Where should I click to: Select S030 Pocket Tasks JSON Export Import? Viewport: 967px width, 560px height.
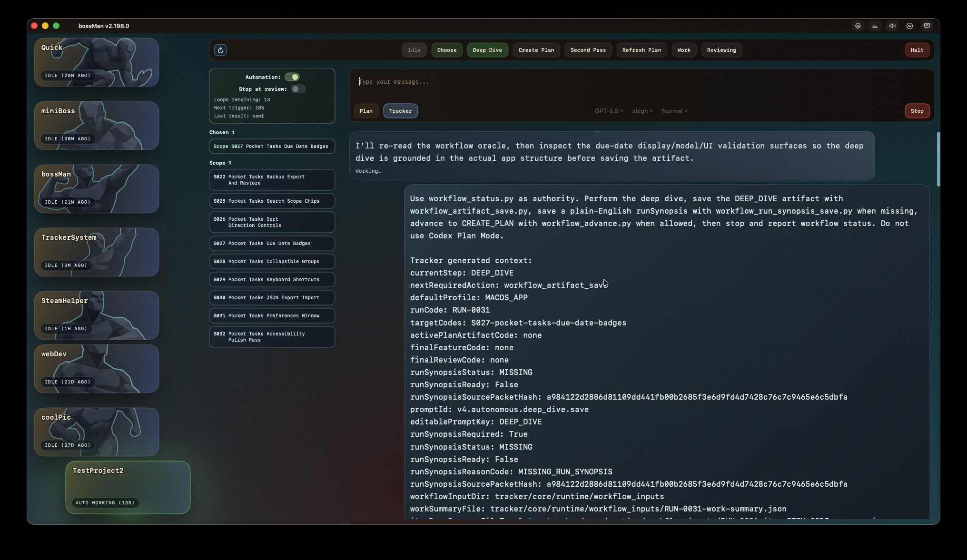tap(272, 298)
